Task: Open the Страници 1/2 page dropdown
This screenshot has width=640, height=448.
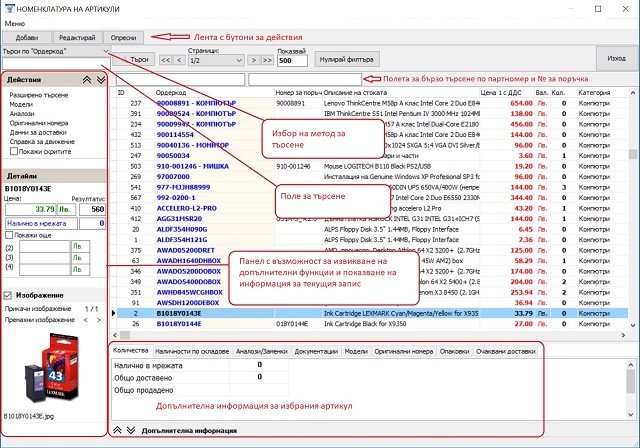Action: (216, 60)
